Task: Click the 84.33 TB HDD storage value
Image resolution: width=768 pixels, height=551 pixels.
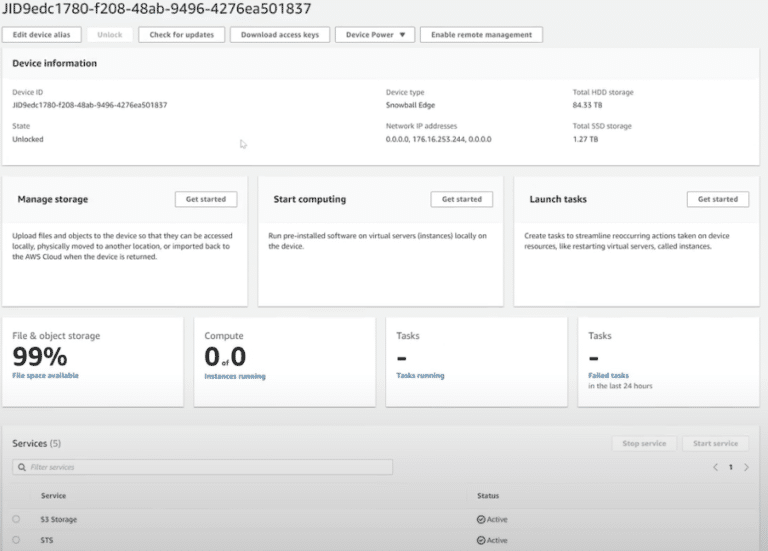Action: coord(587,105)
